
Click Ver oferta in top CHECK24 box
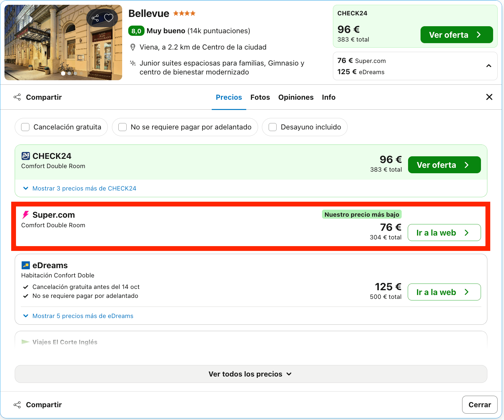(457, 35)
